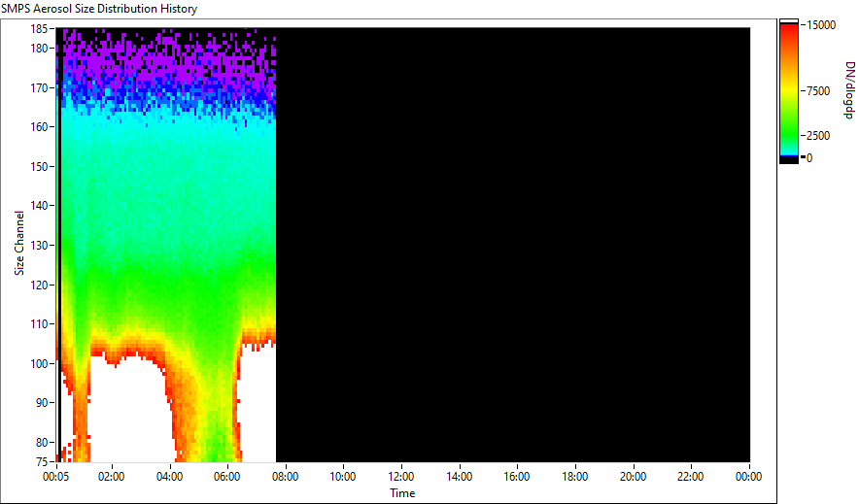Image resolution: width=859 pixels, height=504 pixels.
Task: Click the 120 size channel tick label
Action: tap(39, 285)
